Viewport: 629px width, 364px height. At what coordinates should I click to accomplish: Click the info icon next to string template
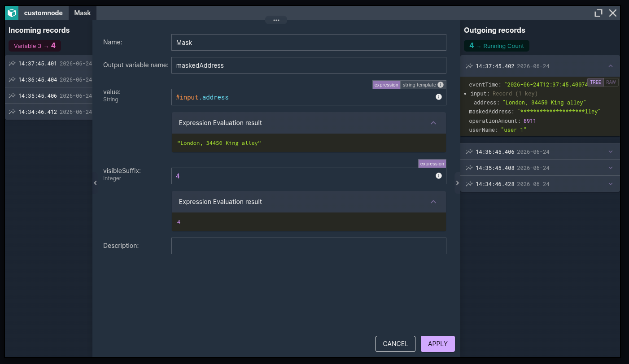tap(441, 85)
